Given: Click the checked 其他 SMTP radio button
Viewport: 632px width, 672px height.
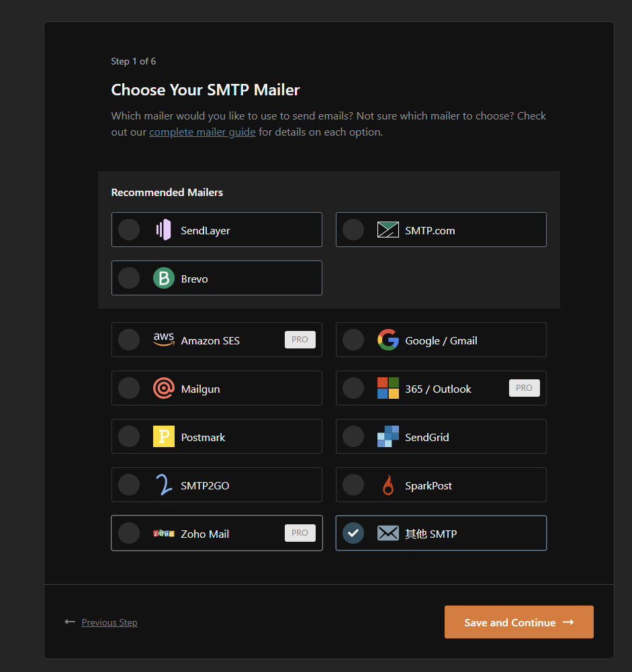Looking at the screenshot, I should pyautogui.click(x=353, y=534).
